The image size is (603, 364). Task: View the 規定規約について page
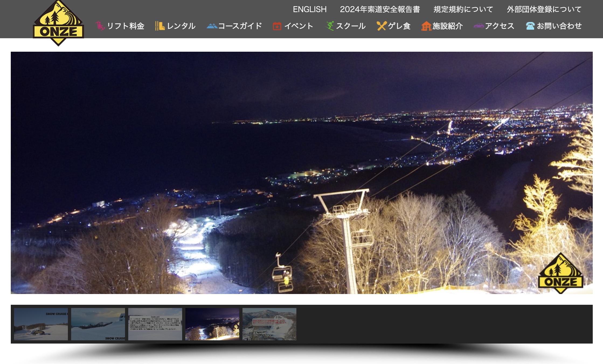(462, 9)
